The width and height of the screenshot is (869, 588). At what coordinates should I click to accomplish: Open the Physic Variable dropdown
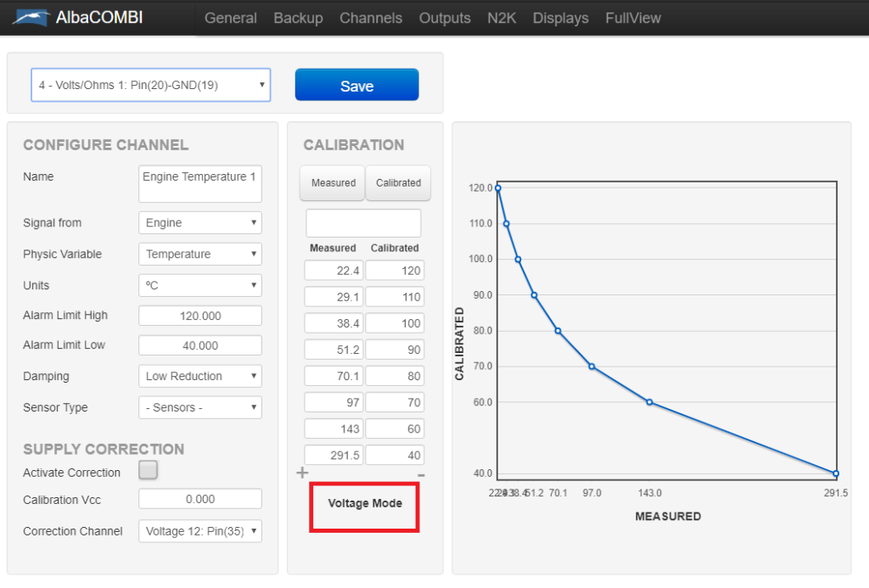[200, 254]
